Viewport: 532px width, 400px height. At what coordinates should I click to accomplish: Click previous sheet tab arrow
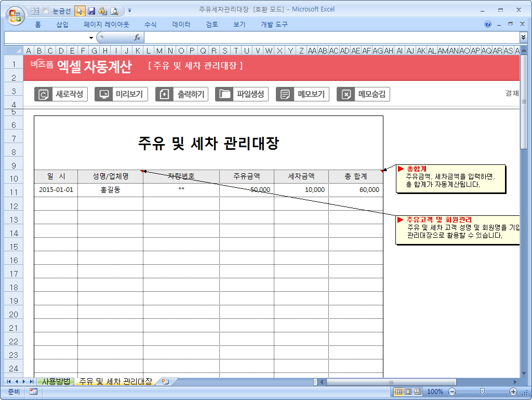[x=16, y=382]
